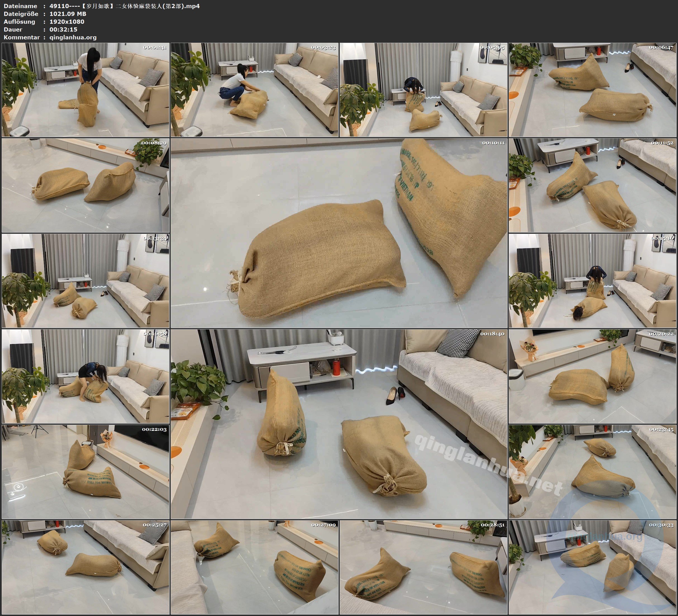Click the 00:15:16 frame thumbnail
This screenshot has height=616, width=678.
tap(592, 281)
